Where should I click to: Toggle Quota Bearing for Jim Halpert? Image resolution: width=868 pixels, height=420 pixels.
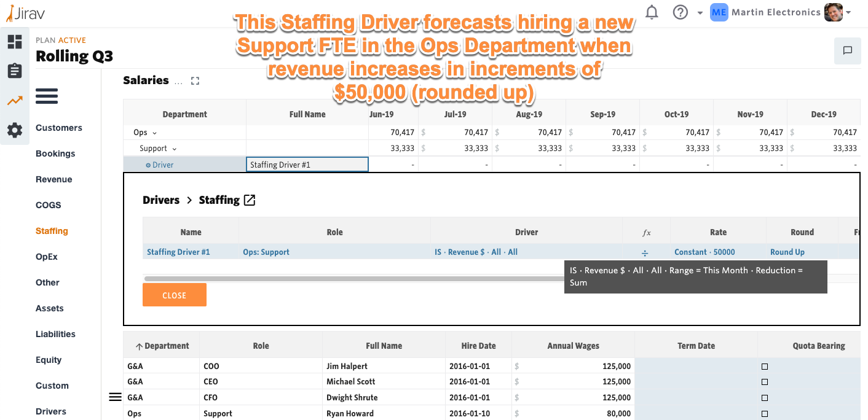point(764,366)
